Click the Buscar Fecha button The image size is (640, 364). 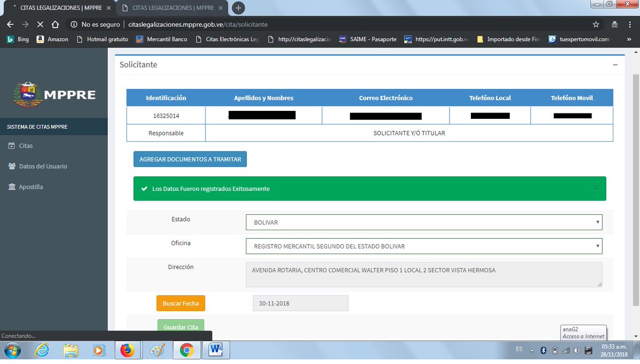click(x=181, y=303)
